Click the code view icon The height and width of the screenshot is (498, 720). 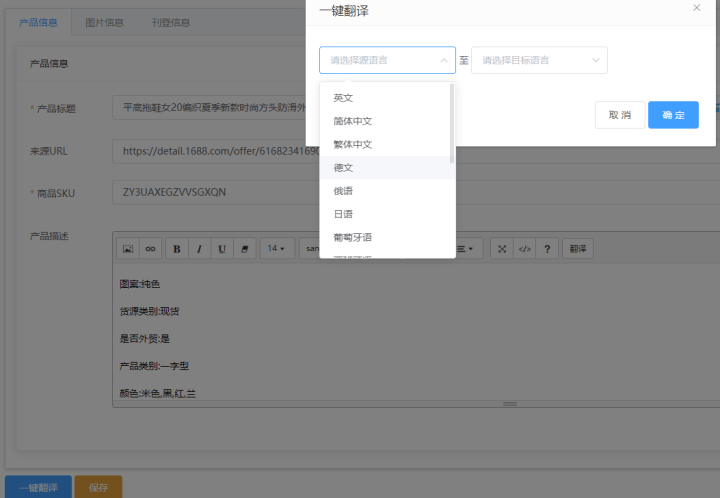(x=524, y=249)
